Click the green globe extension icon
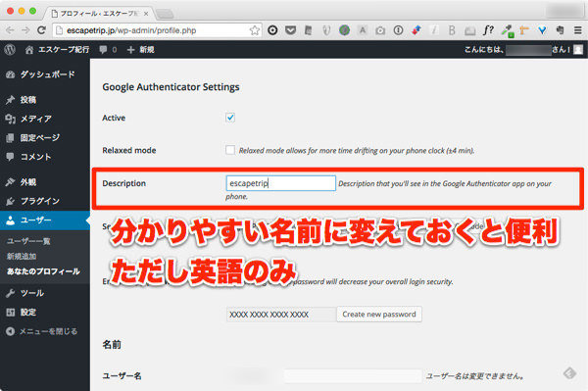The height and width of the screenshot is (391, 588). [344, 30]
